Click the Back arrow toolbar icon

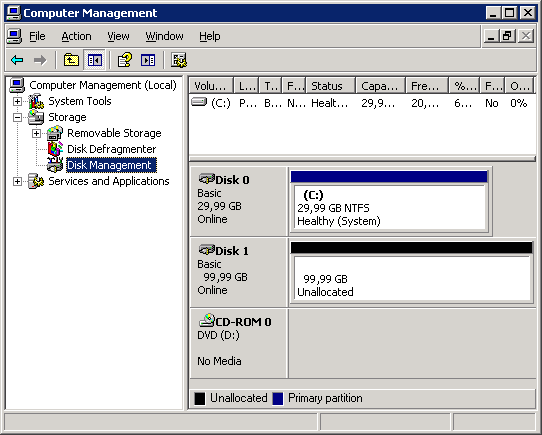tap(17, 60)
